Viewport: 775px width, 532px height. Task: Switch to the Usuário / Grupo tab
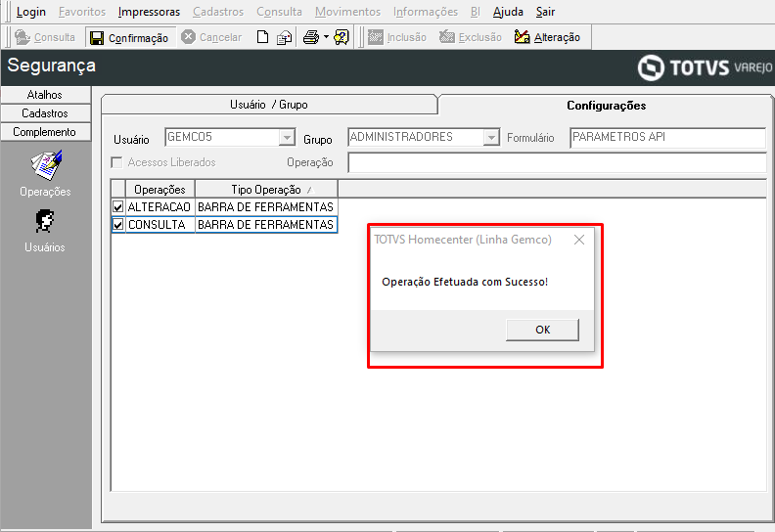pyautogui.click(x=269, y=105)
